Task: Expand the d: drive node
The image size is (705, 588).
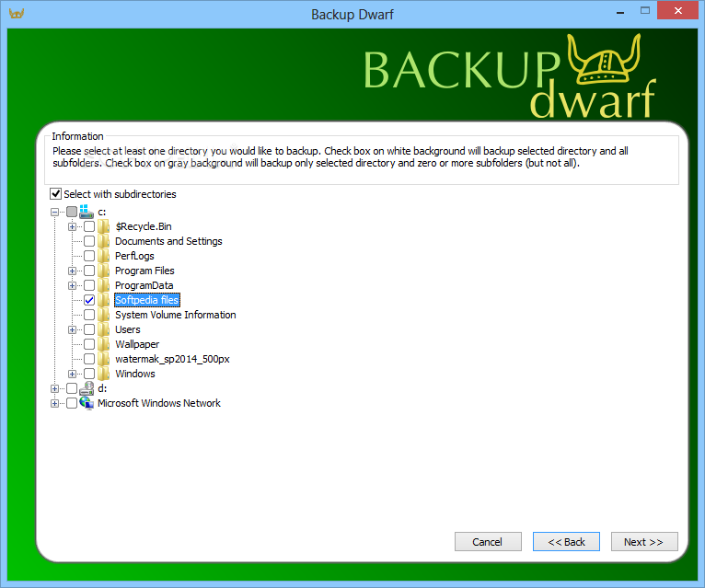Action: coord(55,388)
